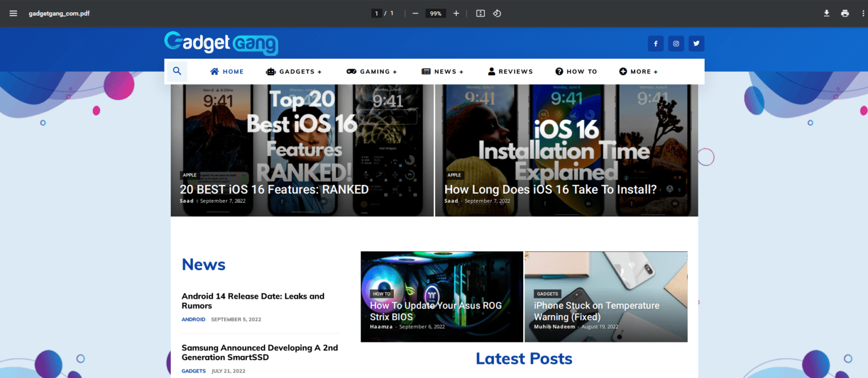This screenshot has width=868, height=378.
Task: Open the Reviews menu item
Action: pos(510,72)
